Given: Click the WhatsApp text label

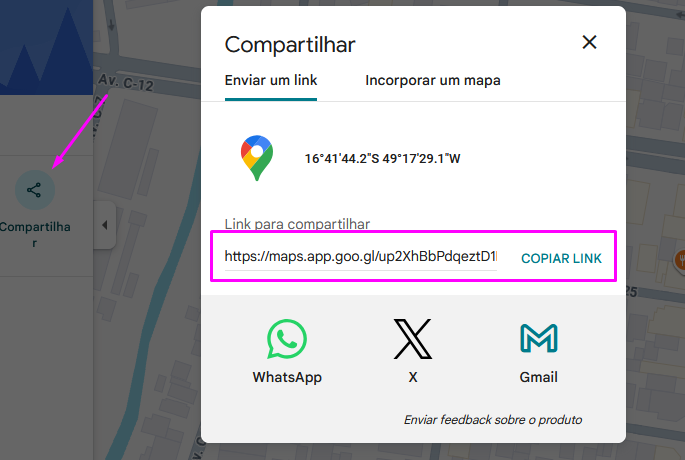Looking at the screenshot, I should (x=287, y=377).
